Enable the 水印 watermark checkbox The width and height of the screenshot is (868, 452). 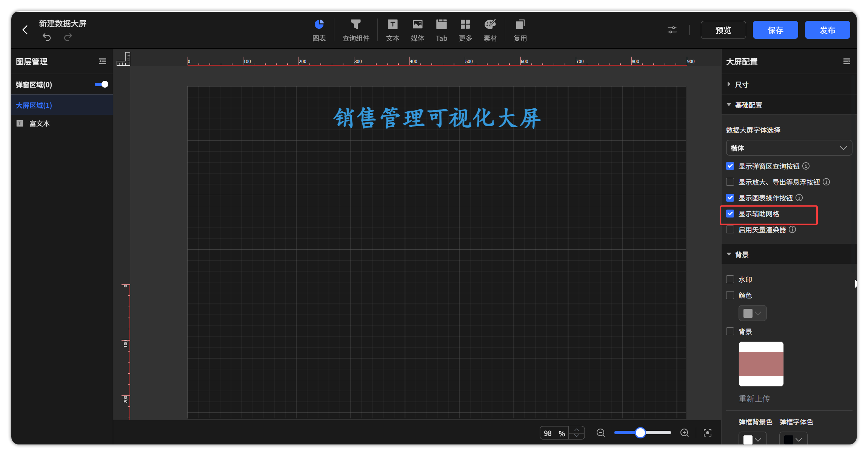(730, 279)
